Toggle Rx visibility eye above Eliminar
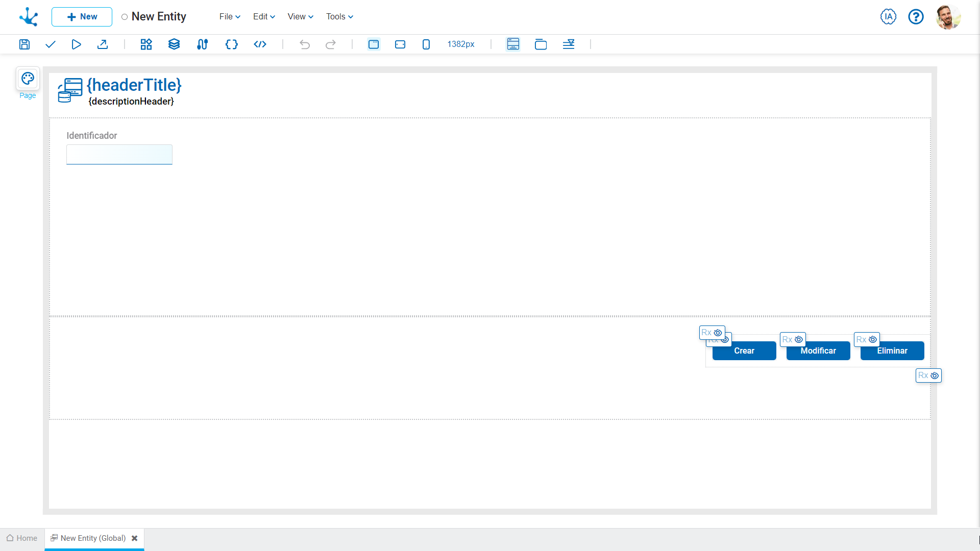This screenshot has width=980, height=551. [873, 340]
